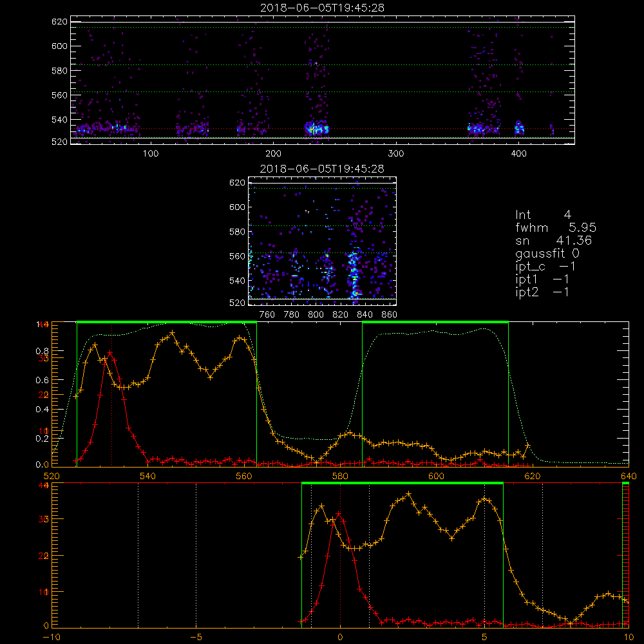Click x-axis label 760 on middle plot
Screen dimensions: 644x644
(x=267, y=315)
